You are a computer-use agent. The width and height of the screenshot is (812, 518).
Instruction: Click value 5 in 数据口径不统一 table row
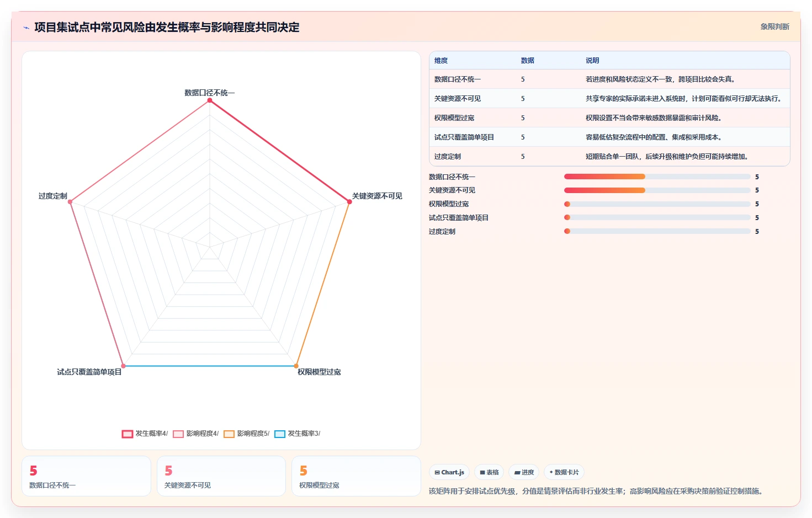pyautogui.click(x=523, y=79)
